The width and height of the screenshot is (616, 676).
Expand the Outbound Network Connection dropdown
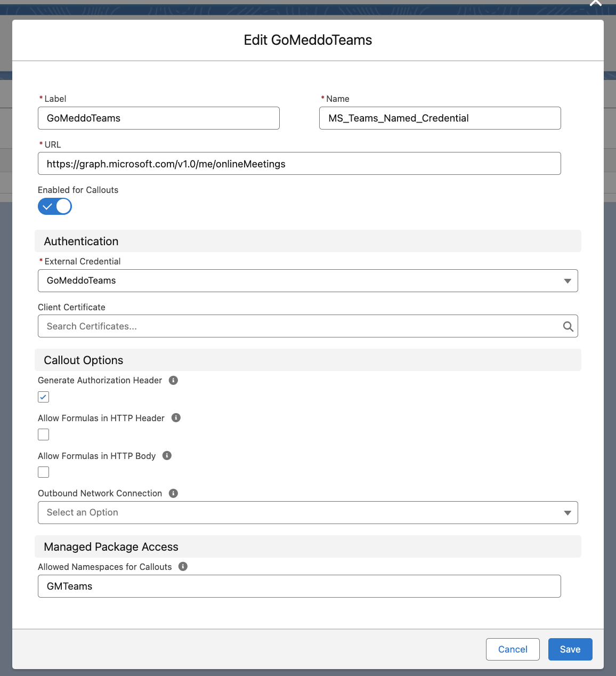point(307,512)
